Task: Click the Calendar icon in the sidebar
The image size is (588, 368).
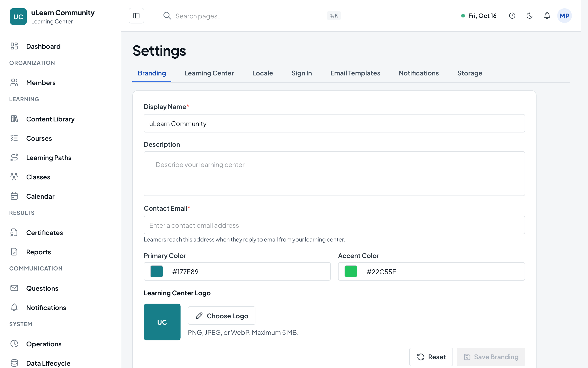Action: click(14, 196)
